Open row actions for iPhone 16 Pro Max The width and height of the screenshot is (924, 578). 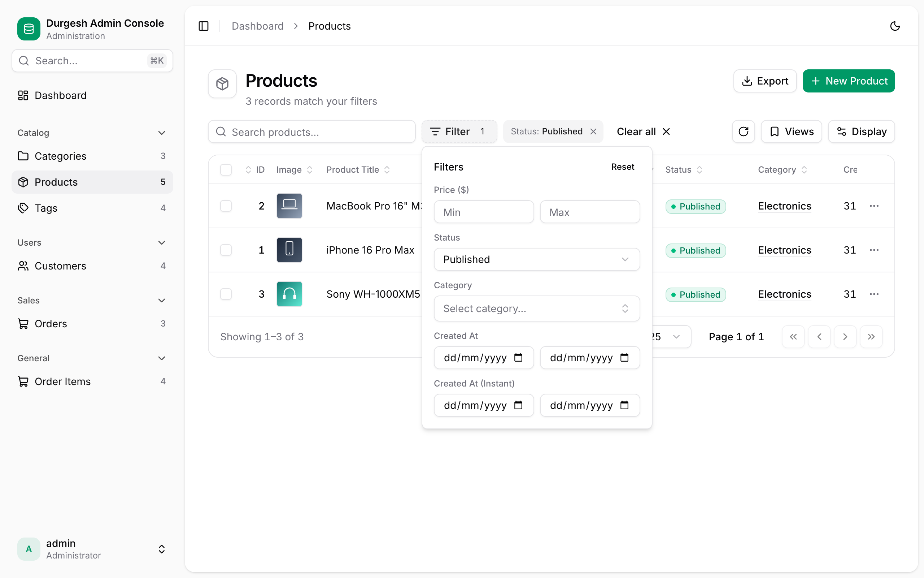tap(874, 250)
